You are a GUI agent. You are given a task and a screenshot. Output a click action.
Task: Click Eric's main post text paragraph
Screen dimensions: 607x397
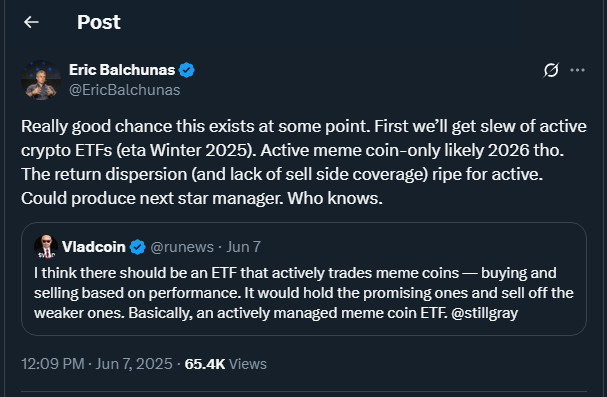pos(304,162)
